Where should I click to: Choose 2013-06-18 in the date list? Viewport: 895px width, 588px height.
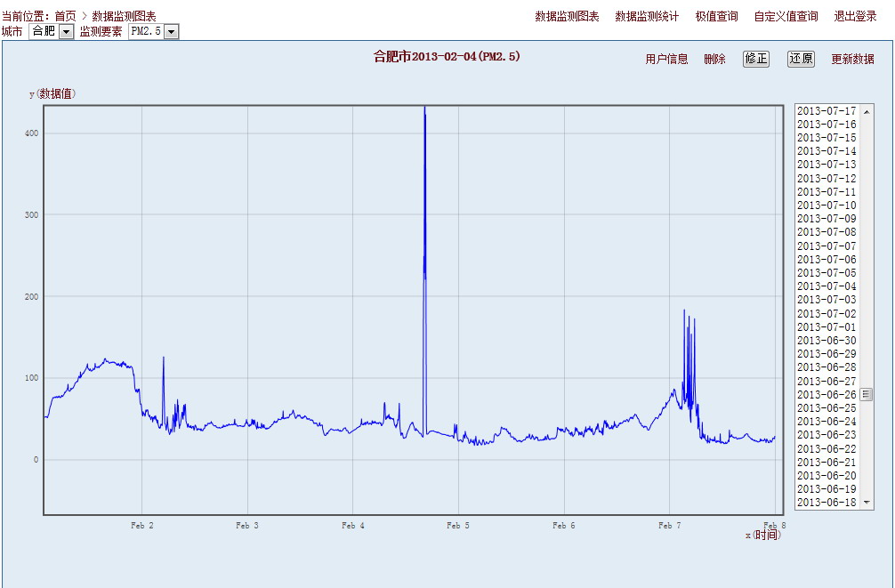826,503
